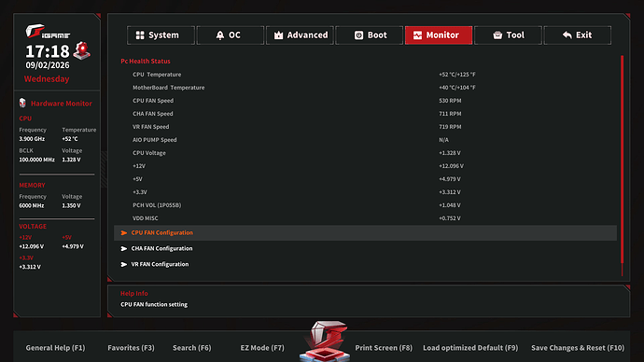Click the red vertical scrollbar
644x362 pixels.
click(623, 160)
